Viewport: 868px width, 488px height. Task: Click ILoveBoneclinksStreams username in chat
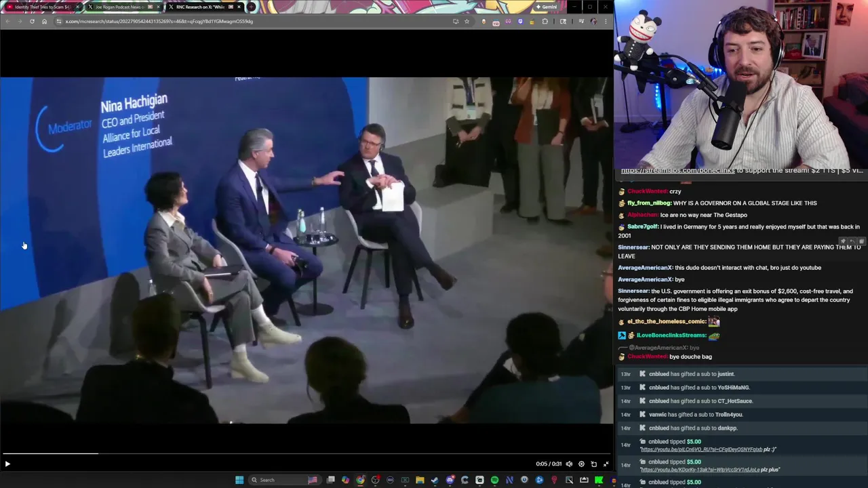(671, 335)
